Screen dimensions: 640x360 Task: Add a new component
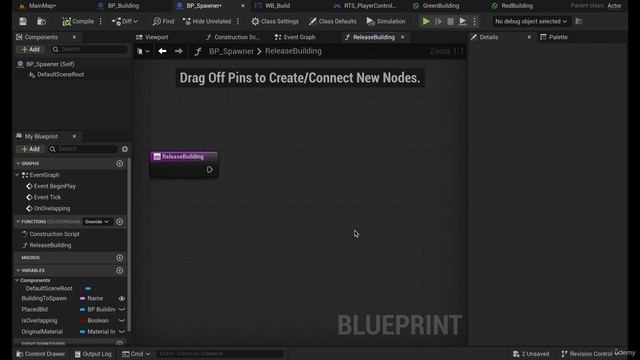pyautogui.click(x=31, y=49)
